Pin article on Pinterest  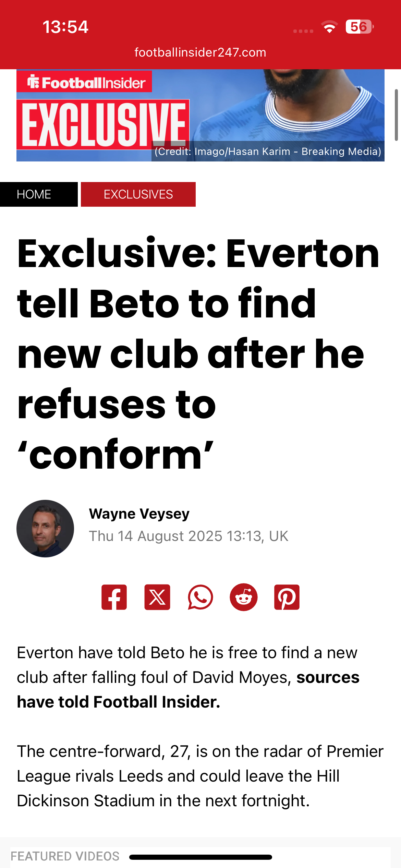pos(287,597)
